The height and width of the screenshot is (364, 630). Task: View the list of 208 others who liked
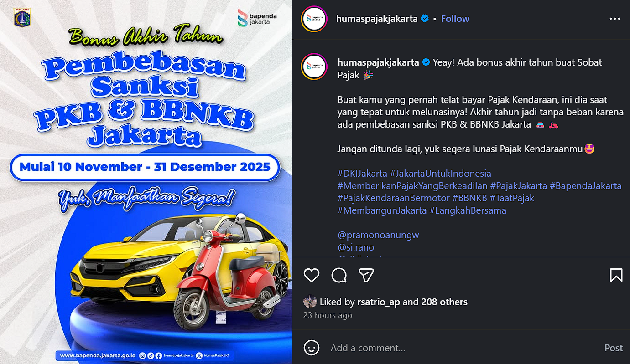(x=444, y=302)
